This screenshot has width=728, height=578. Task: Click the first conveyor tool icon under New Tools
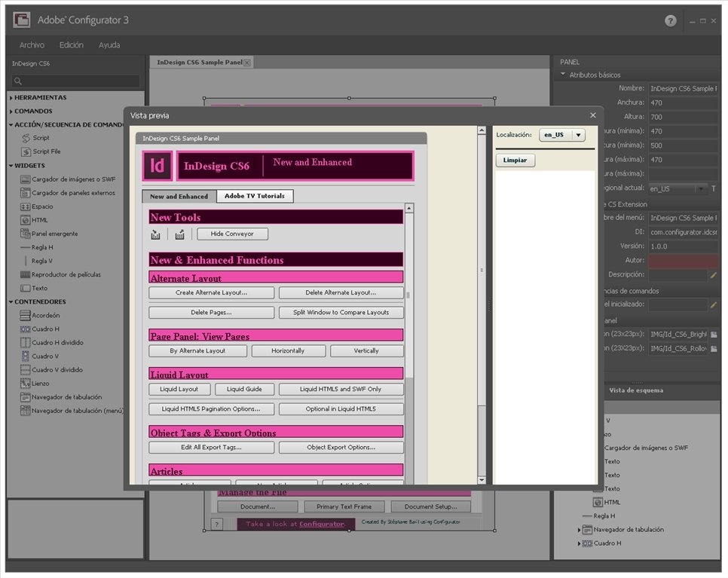[x=155, y=234]
